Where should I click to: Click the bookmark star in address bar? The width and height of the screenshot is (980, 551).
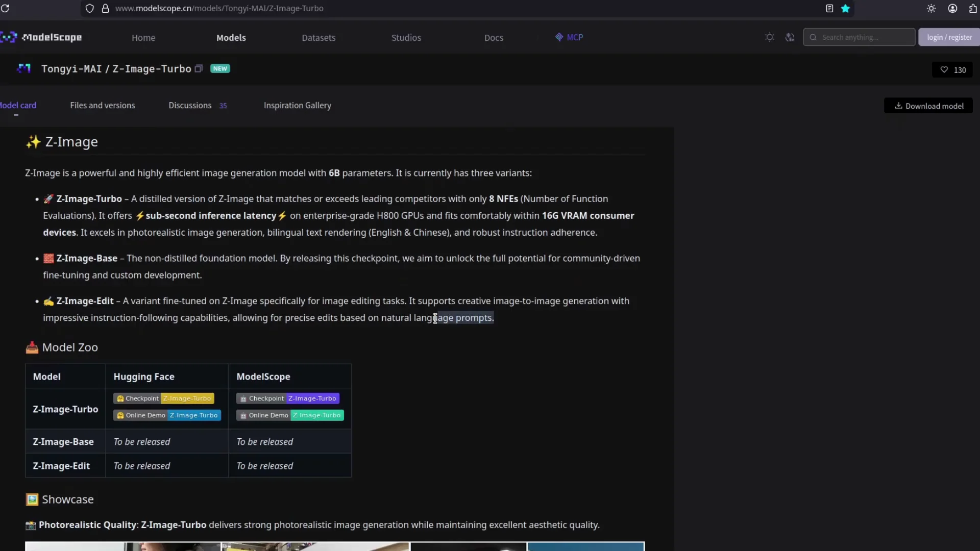point(845,9)
